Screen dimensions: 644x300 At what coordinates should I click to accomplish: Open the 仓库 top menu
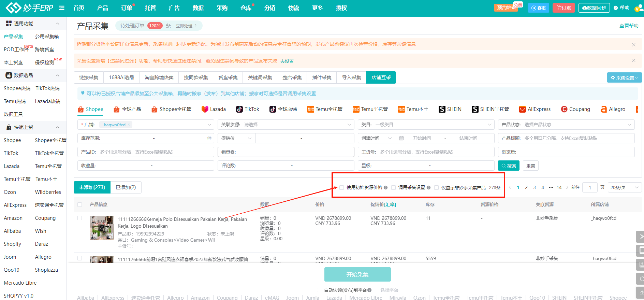[x=246, y=8]
